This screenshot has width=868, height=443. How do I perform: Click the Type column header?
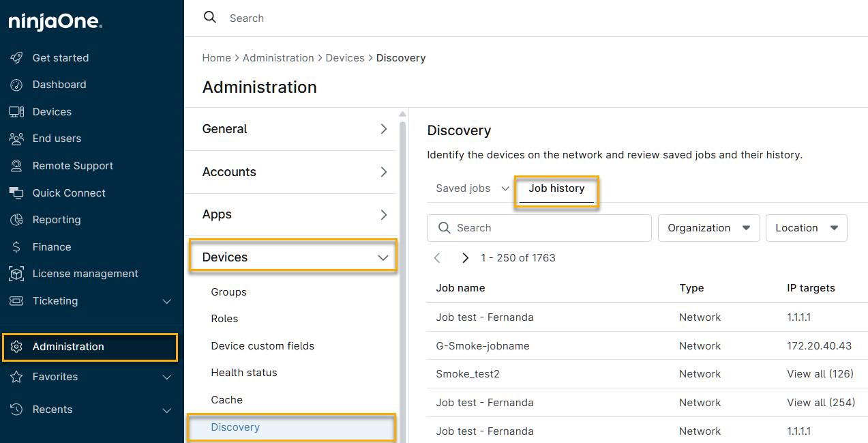[x=691, y=288]
